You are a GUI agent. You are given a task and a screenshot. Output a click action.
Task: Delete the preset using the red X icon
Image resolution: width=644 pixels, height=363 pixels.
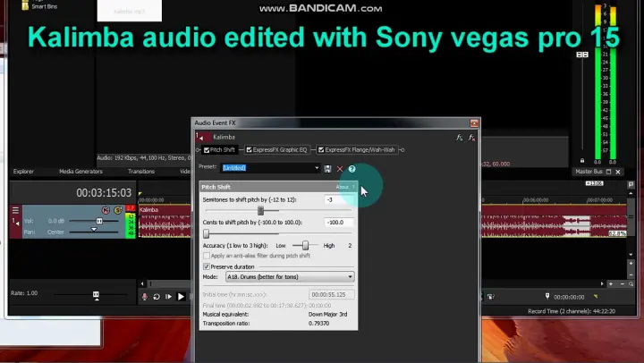pos(340,169)
